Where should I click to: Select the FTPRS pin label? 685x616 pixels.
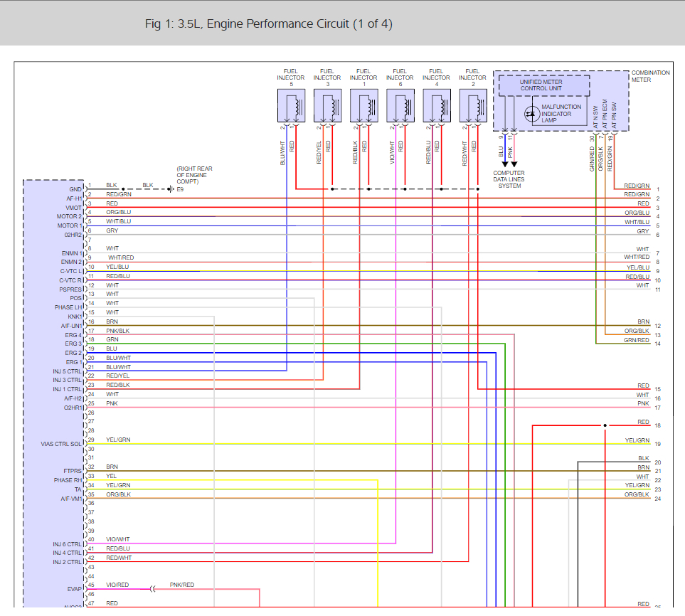pyautogui.click(x=73, y=471)
